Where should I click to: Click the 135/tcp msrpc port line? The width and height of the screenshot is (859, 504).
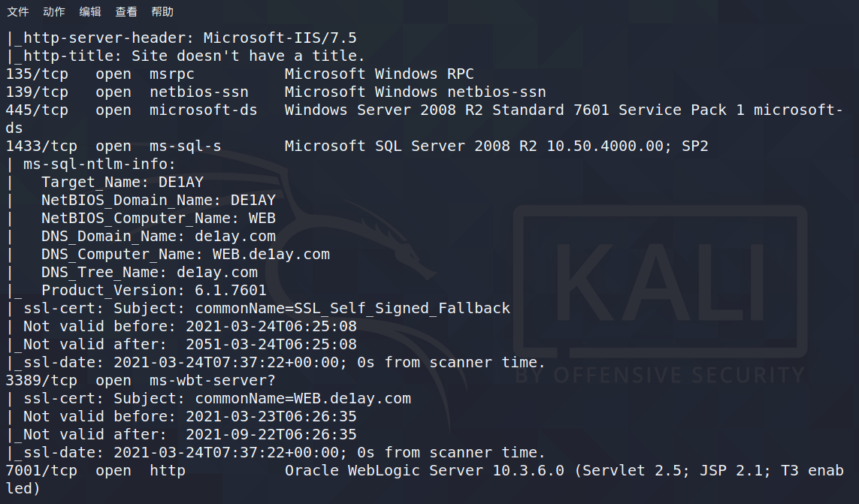(x=240, y=74)
